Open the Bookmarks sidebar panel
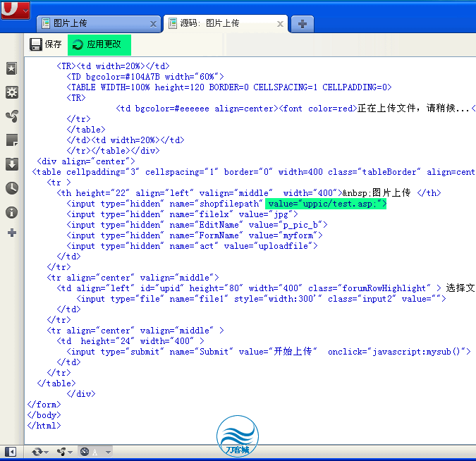This screenshot has height=461, width=476. point(12,68)
